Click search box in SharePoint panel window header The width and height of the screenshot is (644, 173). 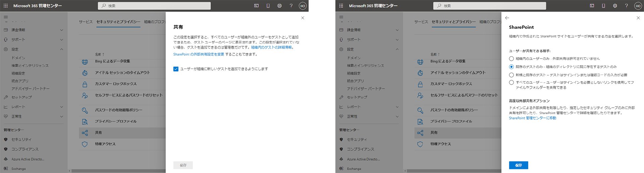(490, 6)
